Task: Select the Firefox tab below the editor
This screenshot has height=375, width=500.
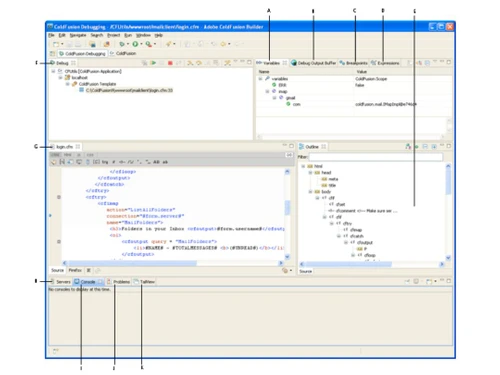Action: [x=75, y=270]
